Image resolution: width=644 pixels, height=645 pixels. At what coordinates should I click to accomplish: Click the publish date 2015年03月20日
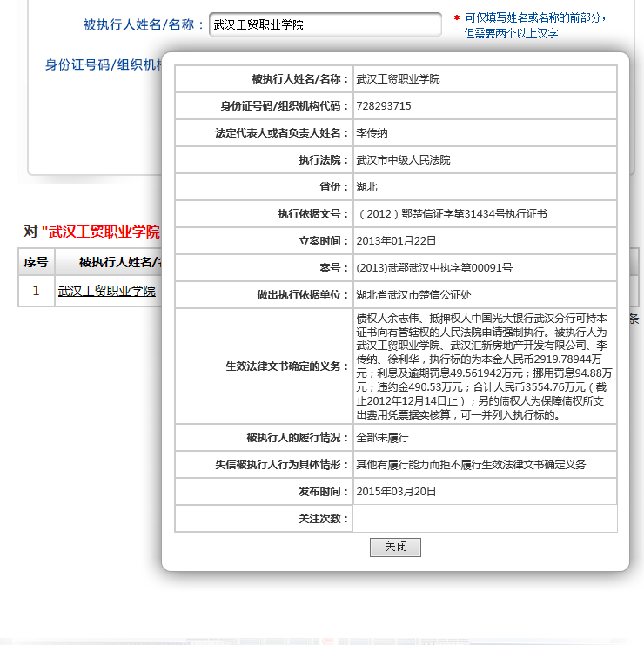[396, 492]
